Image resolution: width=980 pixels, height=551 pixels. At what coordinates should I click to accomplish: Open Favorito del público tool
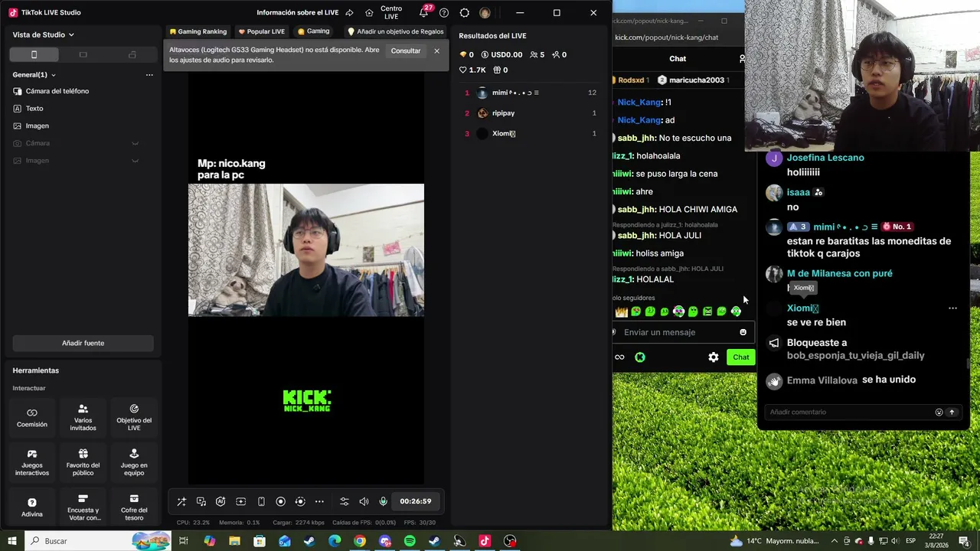pos(83,462)
